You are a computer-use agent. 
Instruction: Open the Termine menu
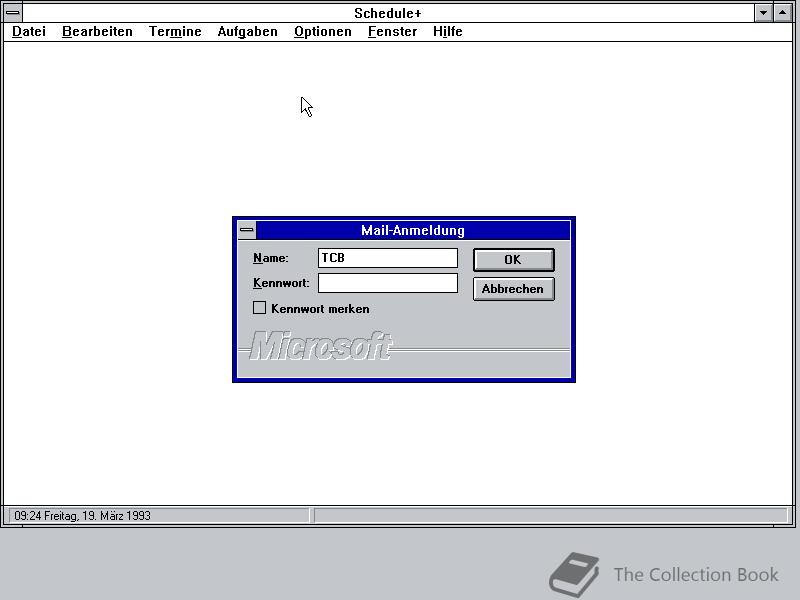(175, 32)
